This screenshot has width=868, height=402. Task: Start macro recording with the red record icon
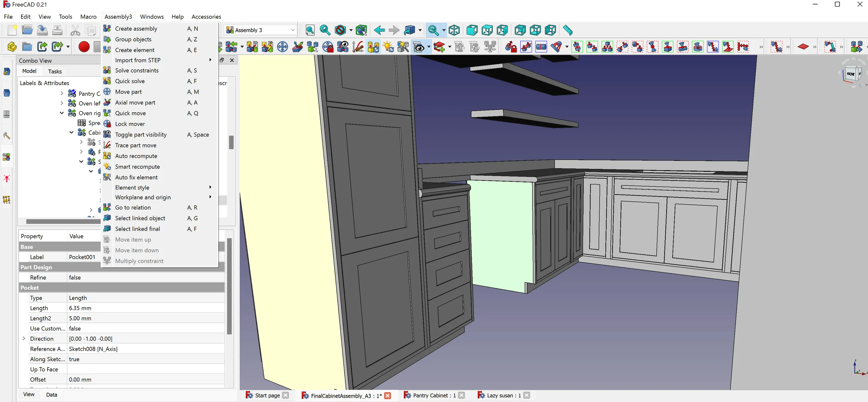(83, 47)
